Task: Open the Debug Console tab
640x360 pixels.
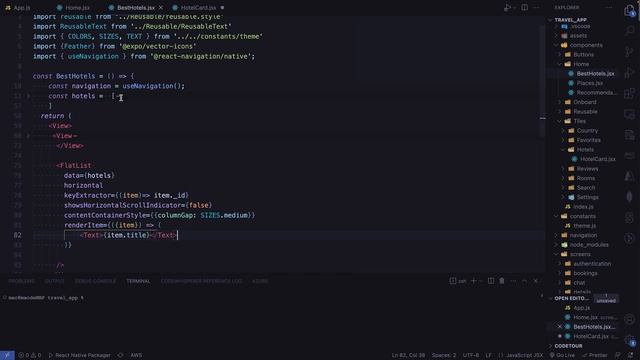Action: pos(95,281)
